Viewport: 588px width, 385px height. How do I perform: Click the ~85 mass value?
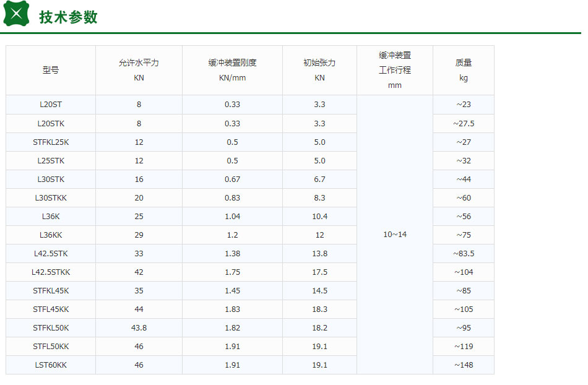pyautogui.click(x=464, y=291)
